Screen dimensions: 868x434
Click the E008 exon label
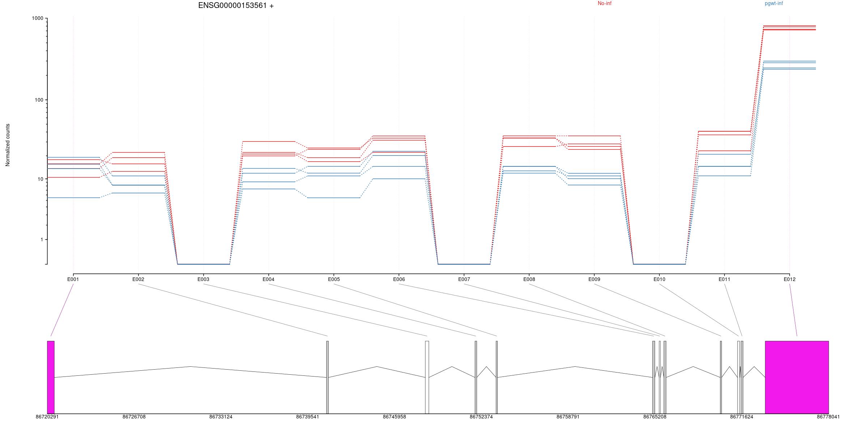[x=529, y=279]
